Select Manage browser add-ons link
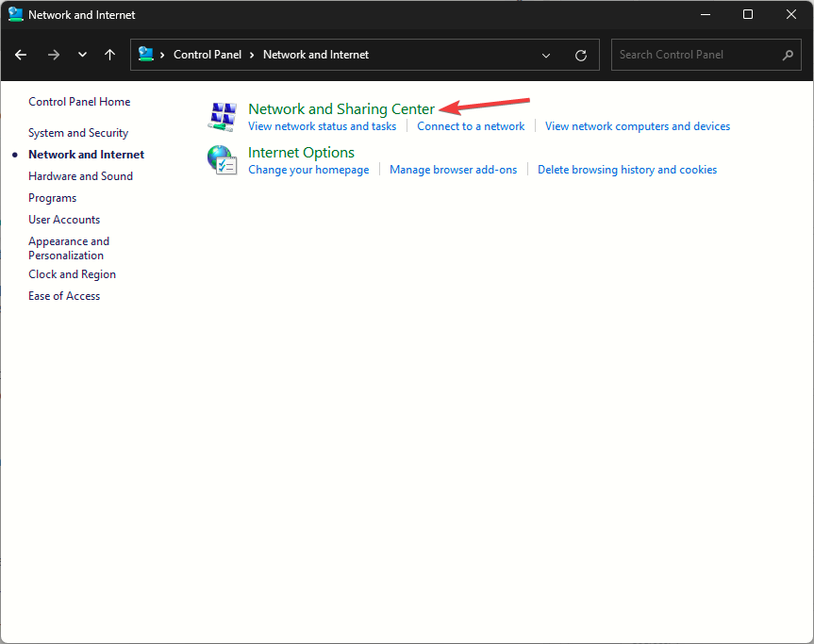The width and height of the screenshot is (814, 644). 453,170
